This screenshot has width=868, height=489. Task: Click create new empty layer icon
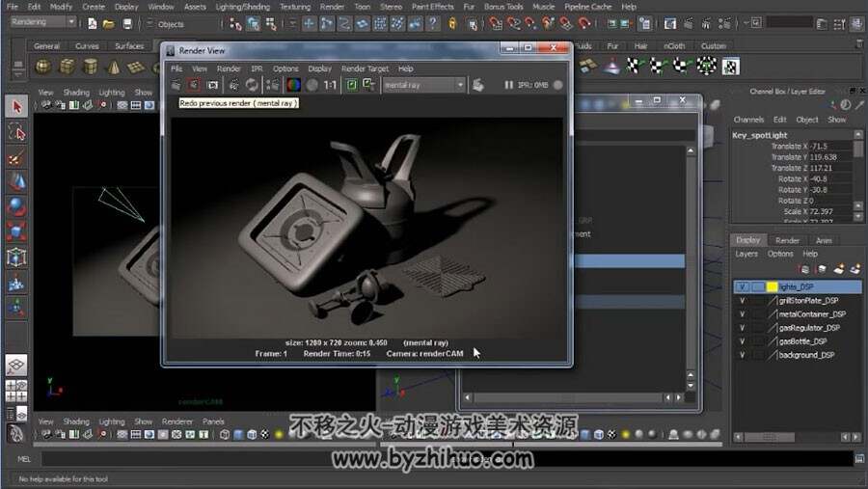click(839, 269)
